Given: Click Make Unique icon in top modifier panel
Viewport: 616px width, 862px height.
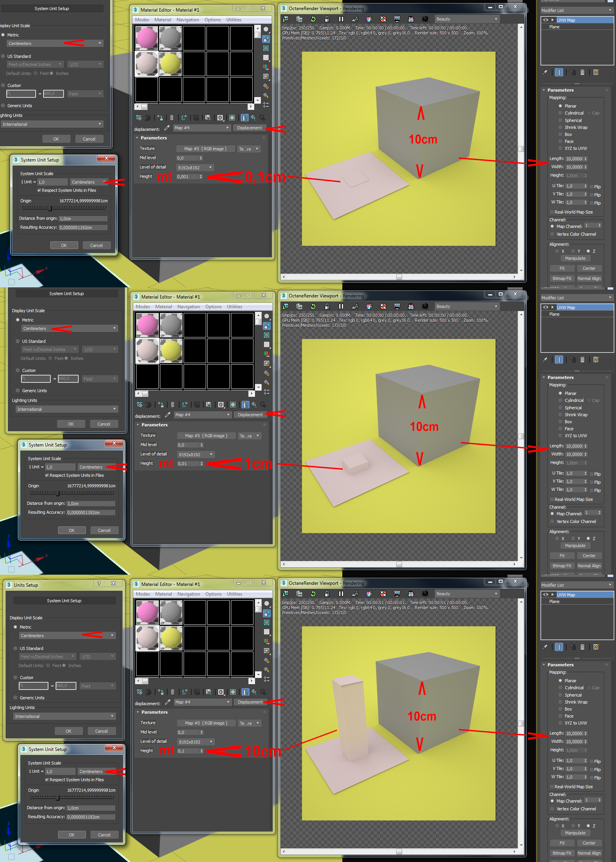Looking at the screenshot, I should 573,72.
